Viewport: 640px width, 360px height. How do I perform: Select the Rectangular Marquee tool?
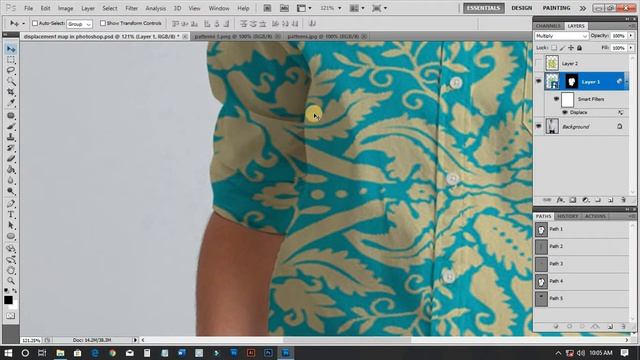pos(11,60)
